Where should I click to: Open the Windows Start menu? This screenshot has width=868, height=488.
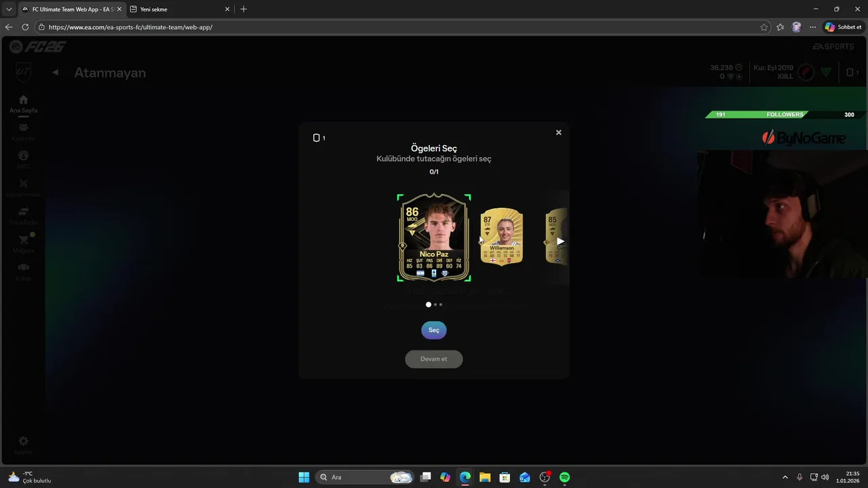click(x=304, y=477)
